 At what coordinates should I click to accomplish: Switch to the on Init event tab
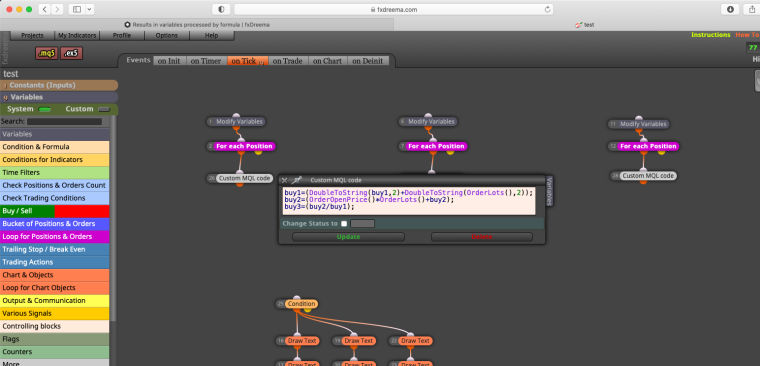(x=169, y=61)
